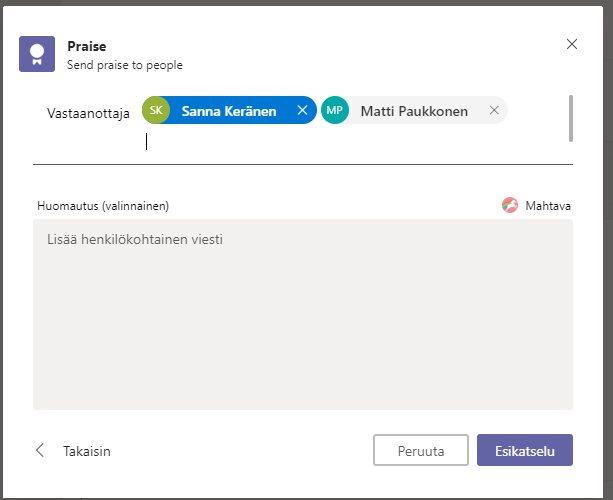This screenshot has height=500, width=613.
Task: Click the teal MP avatar
Action: pos(335,111)
